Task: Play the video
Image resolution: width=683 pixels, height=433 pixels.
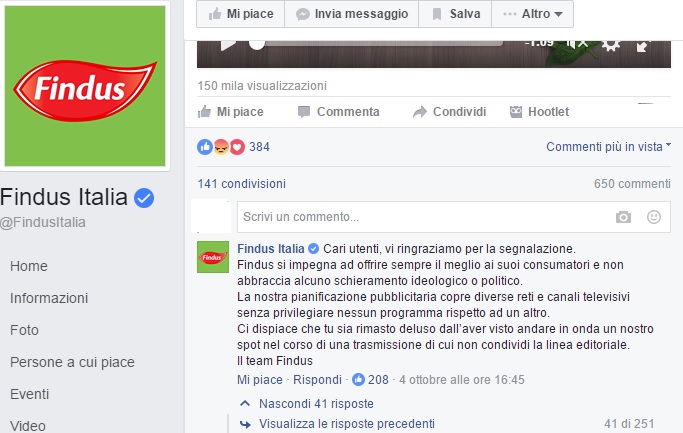Action: coord(228,45)
